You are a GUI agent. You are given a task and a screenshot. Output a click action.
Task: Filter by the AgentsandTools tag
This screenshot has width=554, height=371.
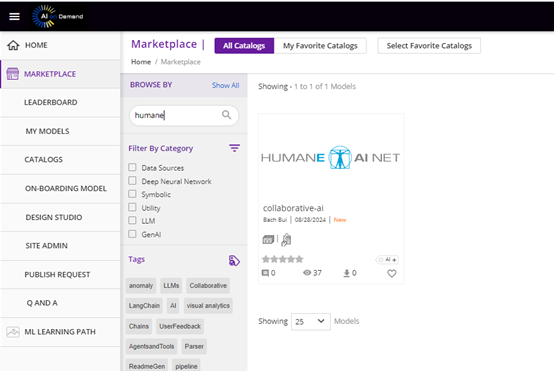(151, 346)
